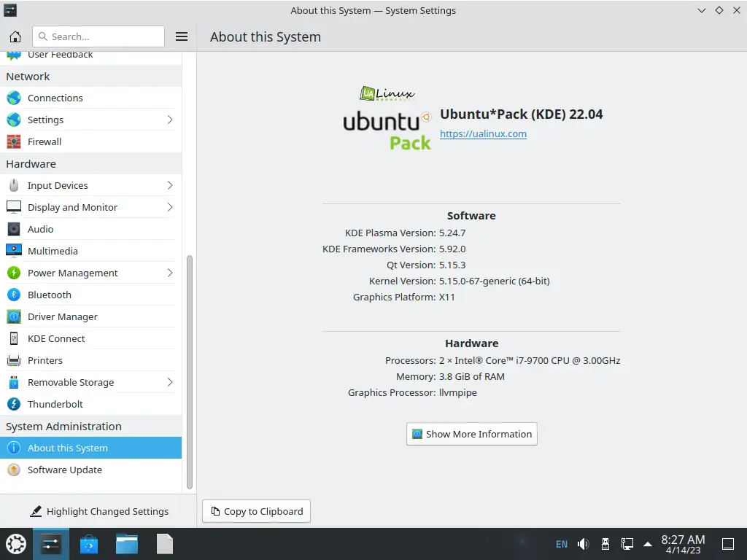
Task: Click the blank document icon in taskbar
Action: 165,544
